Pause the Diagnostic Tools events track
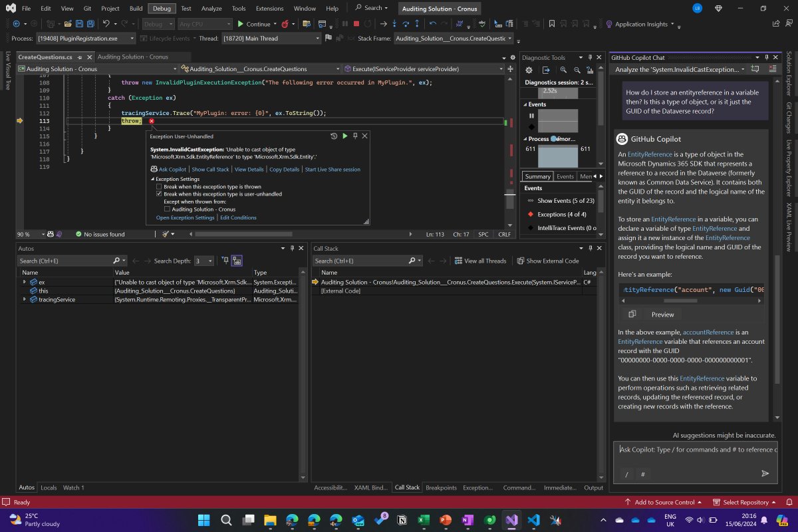 pyautogui.click(x=531, y=116)
